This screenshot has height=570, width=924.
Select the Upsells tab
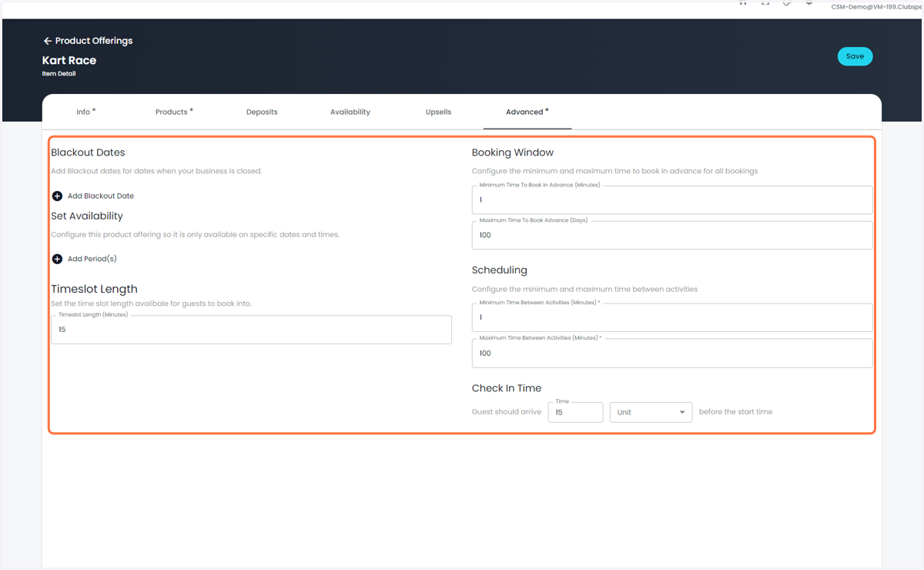click(x=438, y=112)
